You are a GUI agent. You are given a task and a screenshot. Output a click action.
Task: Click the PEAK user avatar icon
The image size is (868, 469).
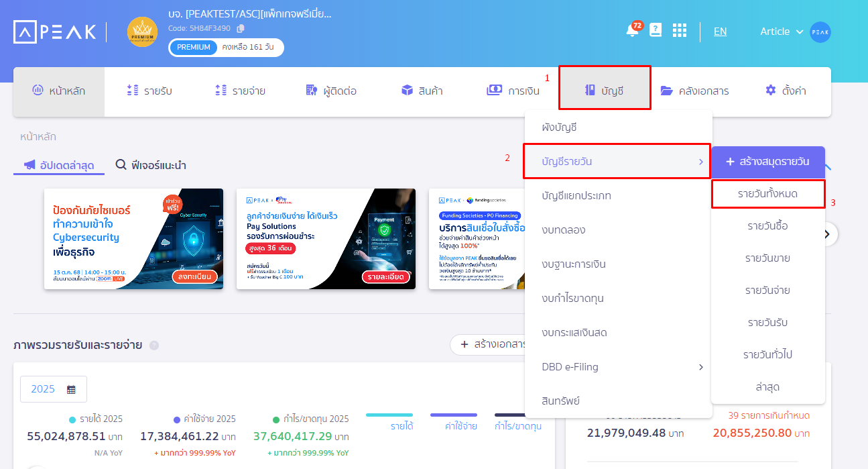coord(820,32)
